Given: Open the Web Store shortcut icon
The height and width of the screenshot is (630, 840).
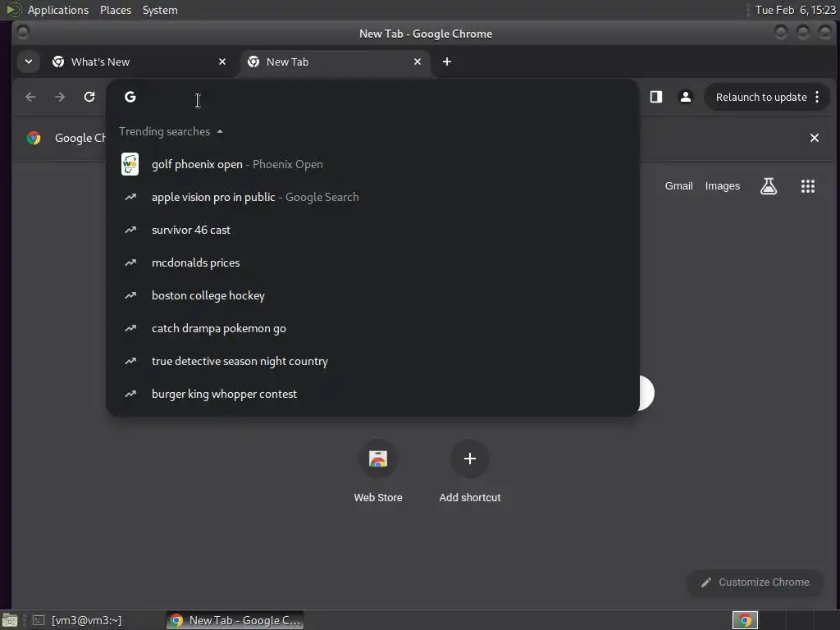Looking at the screenshot, I should coord(378,459).
